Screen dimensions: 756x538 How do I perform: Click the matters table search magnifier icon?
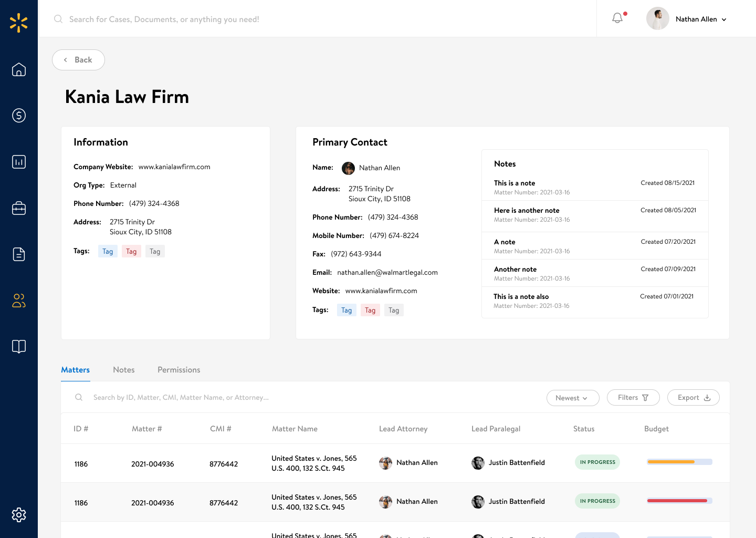(79, 397)
